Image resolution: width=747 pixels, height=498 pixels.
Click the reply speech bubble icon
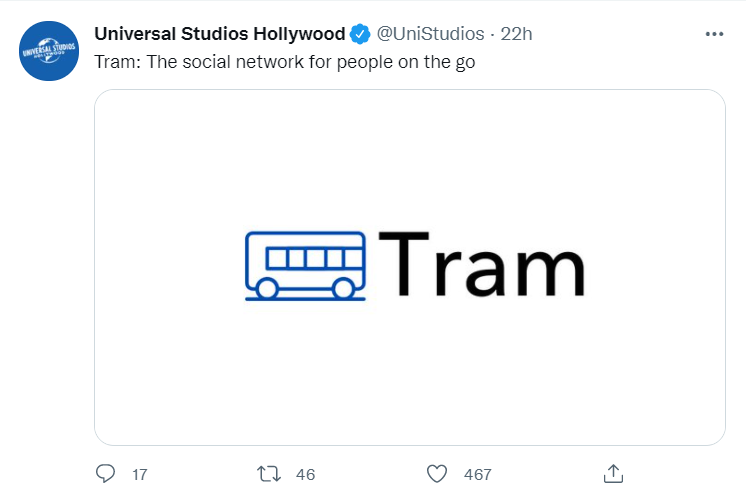point(106,473)
